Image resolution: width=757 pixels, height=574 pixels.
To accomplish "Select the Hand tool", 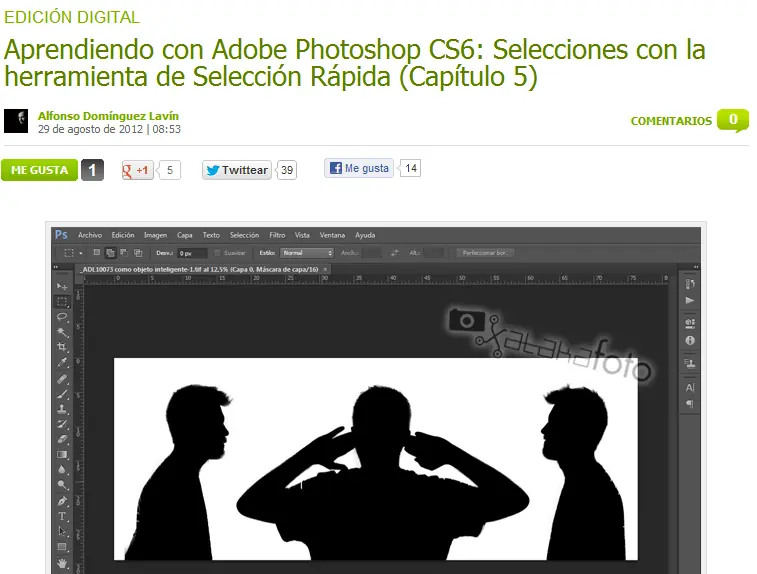I will (62, 563).
